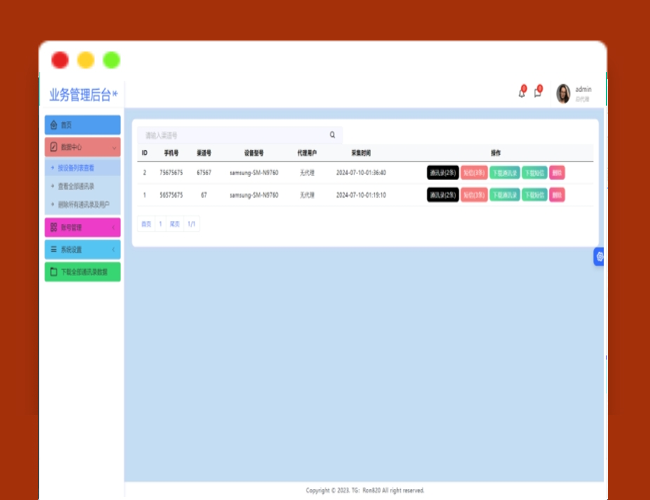Click the 采集时间 column header

(361, 153)
